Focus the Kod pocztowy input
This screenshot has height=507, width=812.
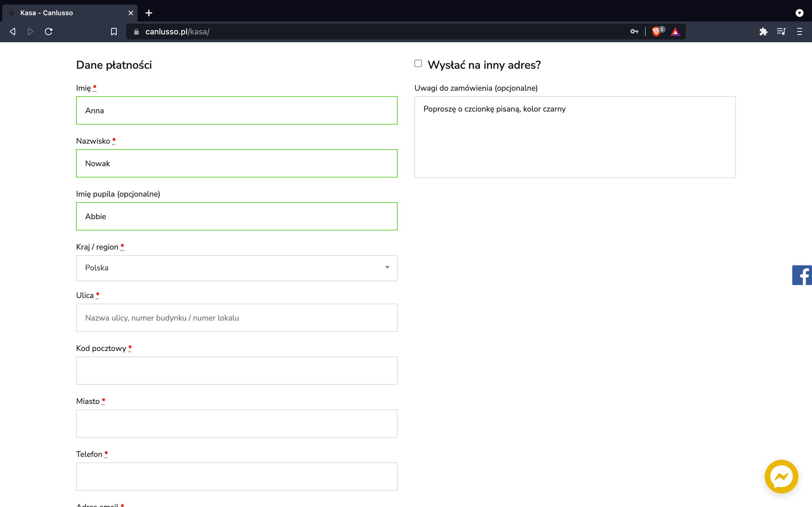pos(237,370)
